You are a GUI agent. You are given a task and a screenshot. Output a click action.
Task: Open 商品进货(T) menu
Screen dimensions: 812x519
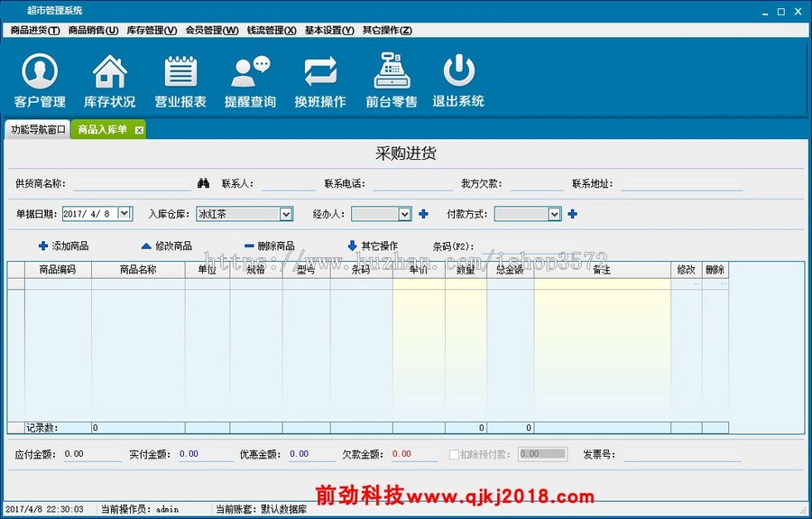click(35, 31)
